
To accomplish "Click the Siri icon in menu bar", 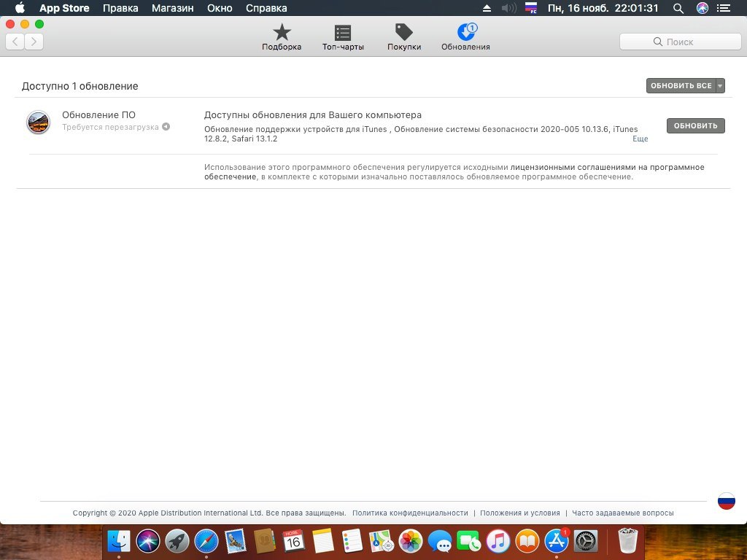I will pyautogui.click(x=703, y=8).
